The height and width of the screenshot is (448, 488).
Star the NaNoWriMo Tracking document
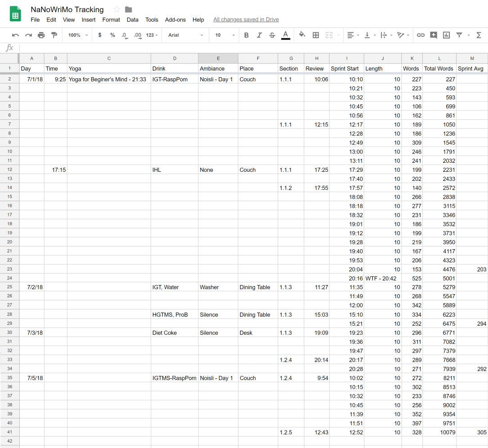[x=116, y=9]
